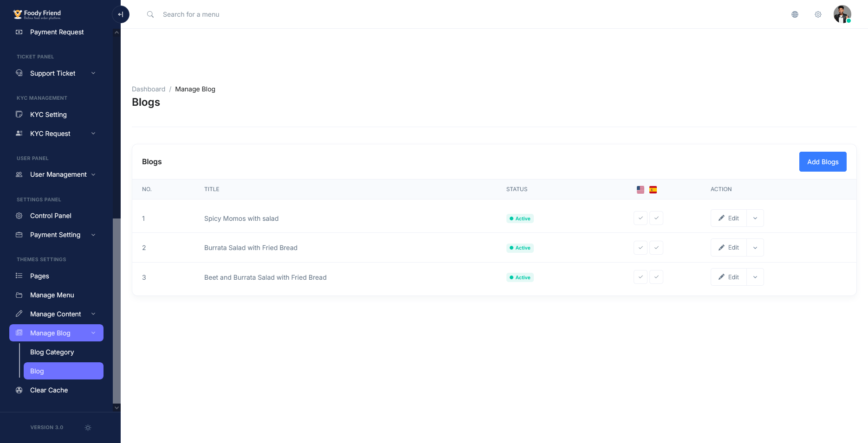Click the US flag column icon
Image resolution: width=868 pixels, height=443 pixels.
[x=641, y=189]
